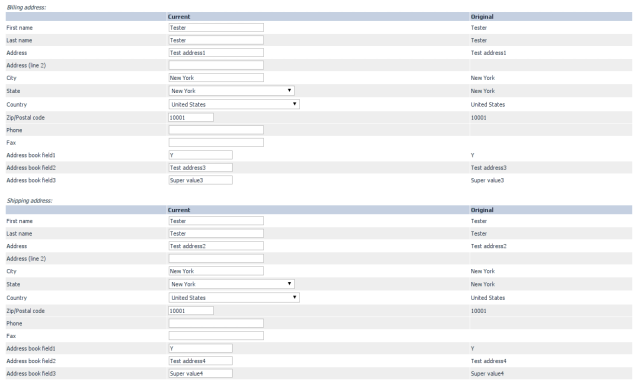Click the billing Zip/Postal code field

(x=191, y=118)
